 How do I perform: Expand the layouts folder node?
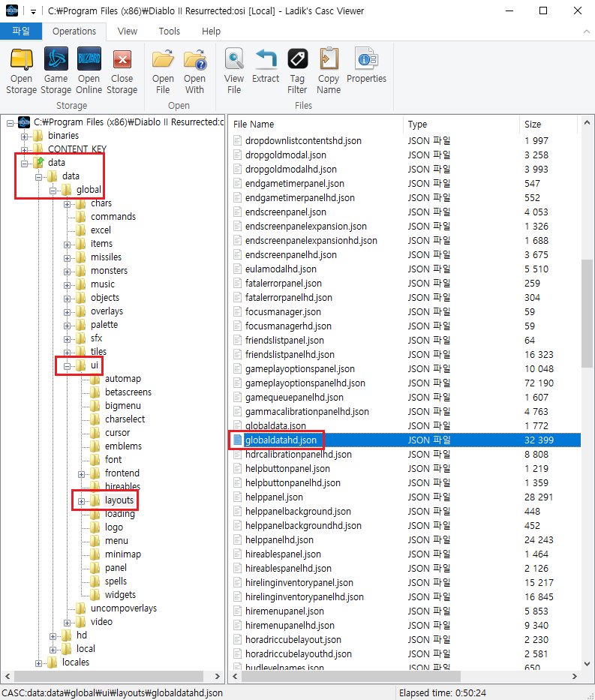click(x=81, y=502)
